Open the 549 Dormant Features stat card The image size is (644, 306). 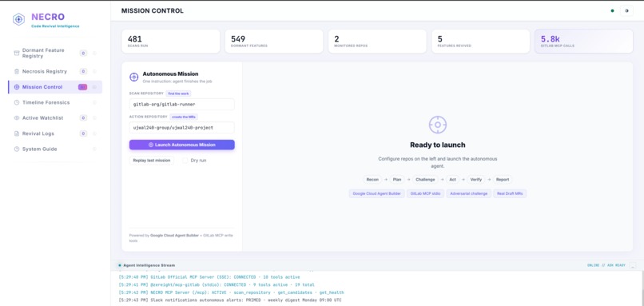(274, 41)
